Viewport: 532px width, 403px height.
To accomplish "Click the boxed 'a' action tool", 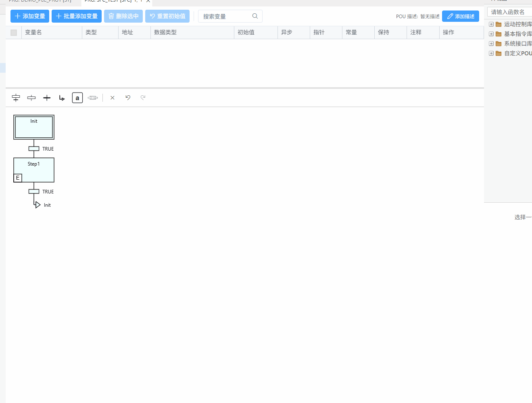I will 77,98.
